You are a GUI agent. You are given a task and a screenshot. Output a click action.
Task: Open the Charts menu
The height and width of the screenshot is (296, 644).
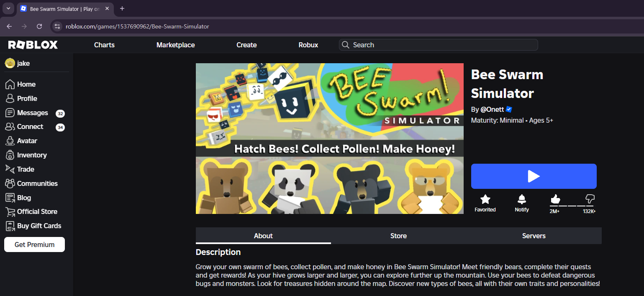tap(104, 45)
